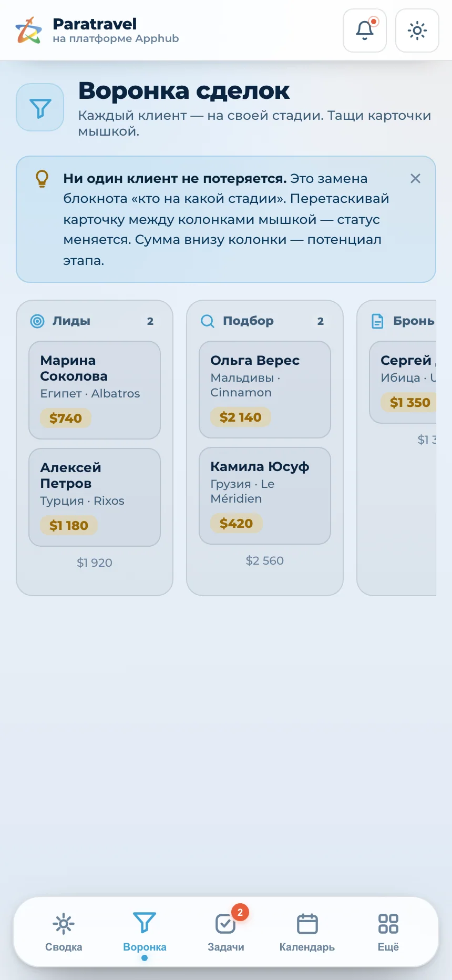Go to the Календарь tab
452x980 pixels.
(x=307, y=933)
